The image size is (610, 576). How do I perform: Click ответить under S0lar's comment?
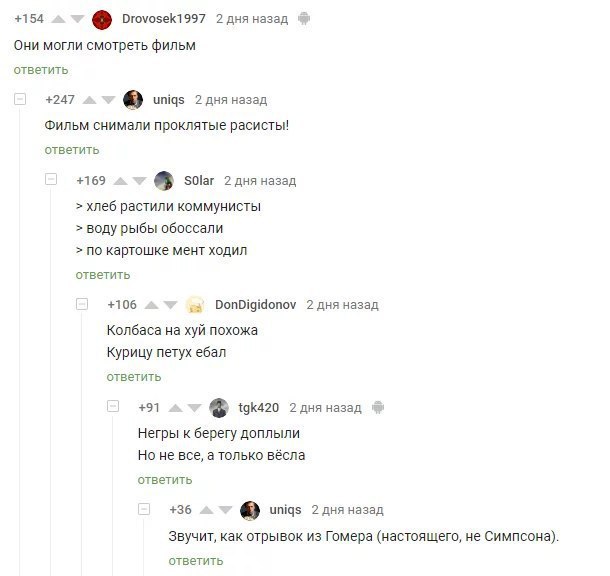click(103, 275)
